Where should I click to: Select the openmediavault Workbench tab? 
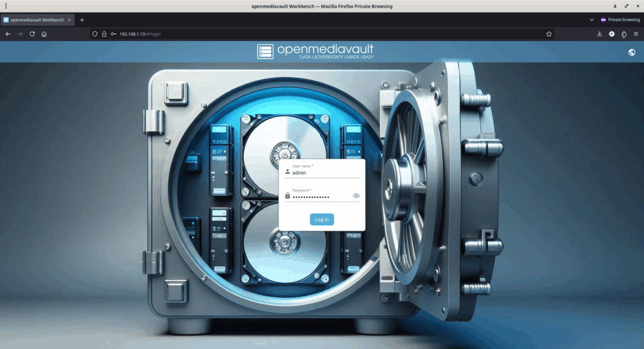(37, 19)
